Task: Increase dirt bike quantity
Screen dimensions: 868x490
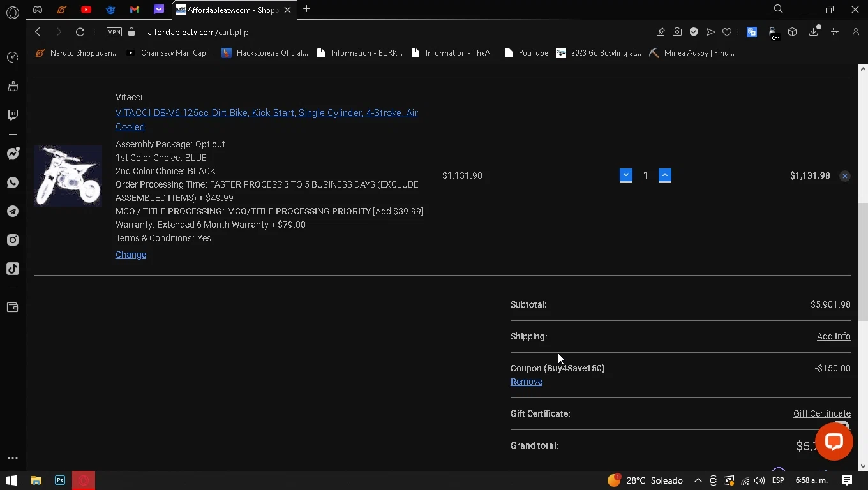Action: 665,175
